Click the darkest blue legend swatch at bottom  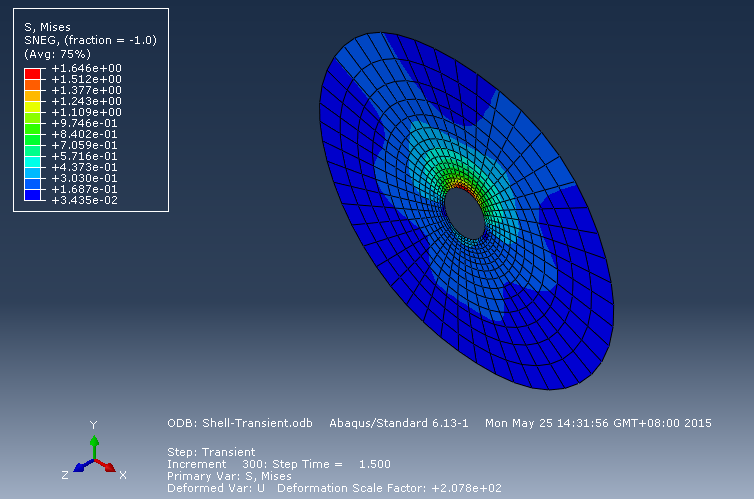click(32, 195)
